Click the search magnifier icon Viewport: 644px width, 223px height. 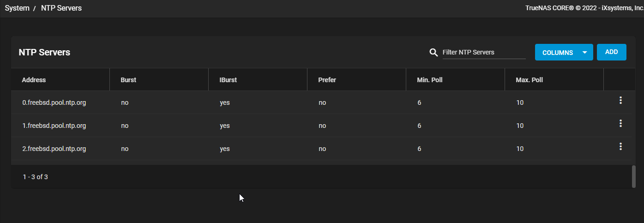pyautogui.click(x=433, y=52)
